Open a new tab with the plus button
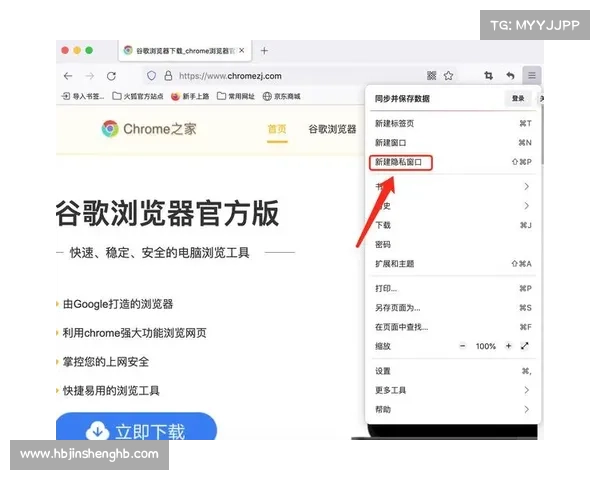This screenshot has width=600, height=480. pos(264,50)
